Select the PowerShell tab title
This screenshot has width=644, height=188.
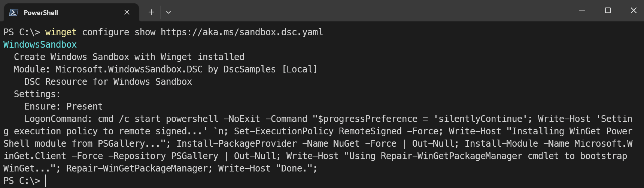tap(41, 12)
